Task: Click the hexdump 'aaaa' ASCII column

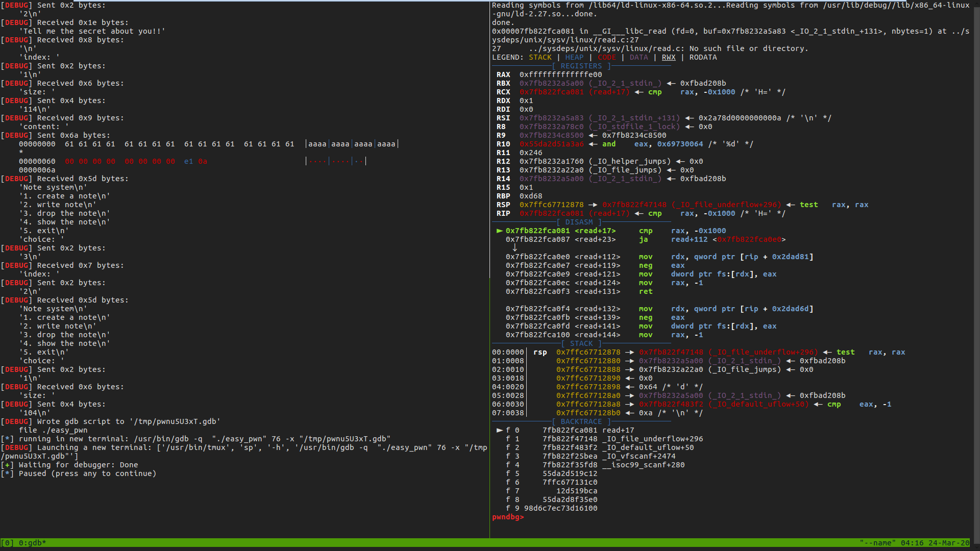Action: (352, 144)
